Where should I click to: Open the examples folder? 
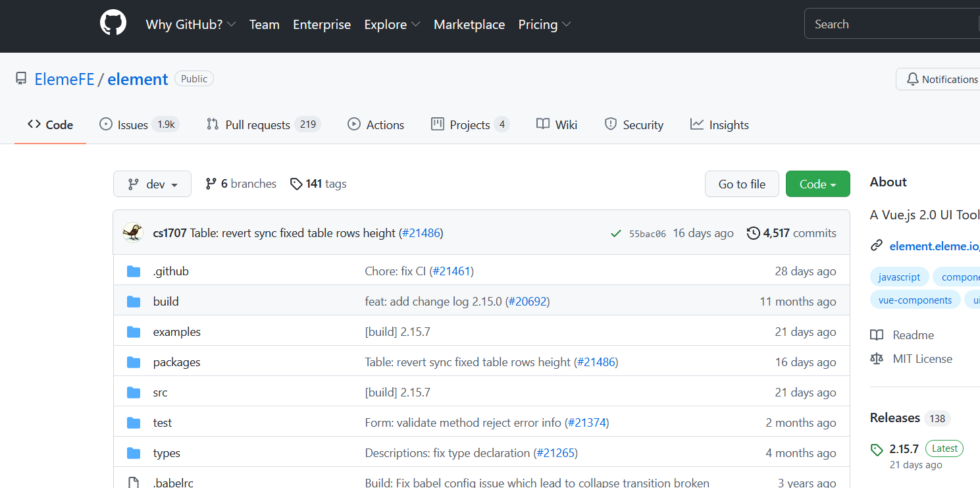[177, 331]
